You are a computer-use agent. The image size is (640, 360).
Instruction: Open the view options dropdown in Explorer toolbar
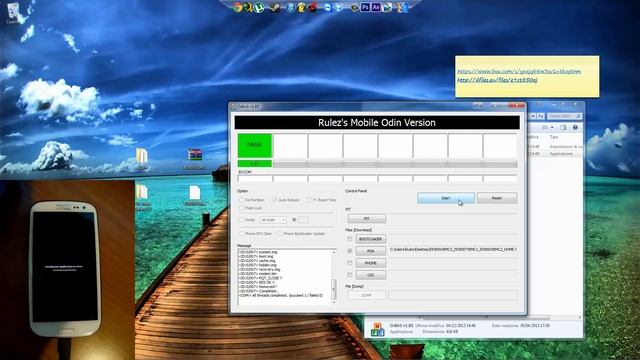(552, 127)
